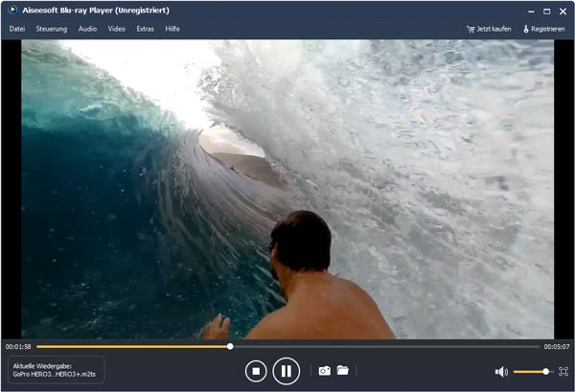Viewport: 575px width, 392px height.
Task: Open the Audio menu
Action: [x=87, y=29]
